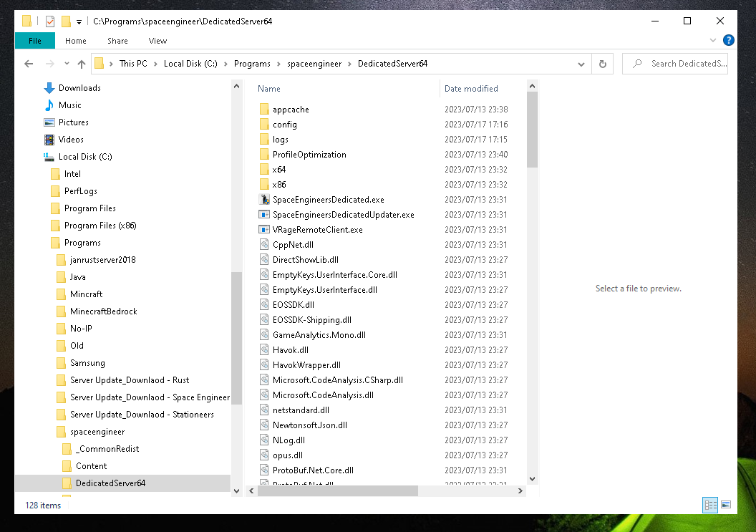
Task: Open Customize Quick Access Toolbar dropdown
Action: pyautogui.click(x=79, y=21)
